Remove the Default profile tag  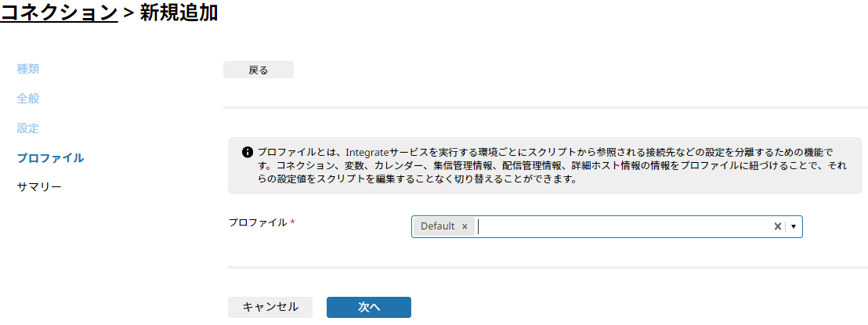click(465, 226)
